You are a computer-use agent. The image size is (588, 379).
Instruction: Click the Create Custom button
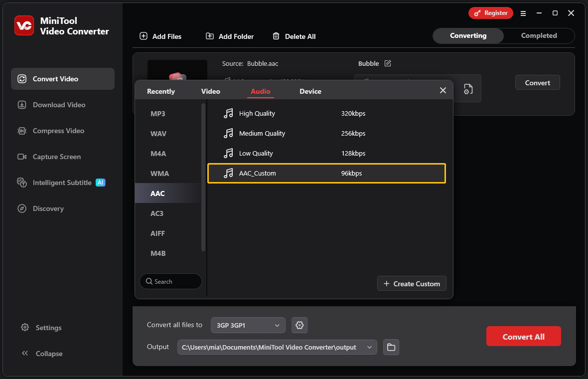412,284
